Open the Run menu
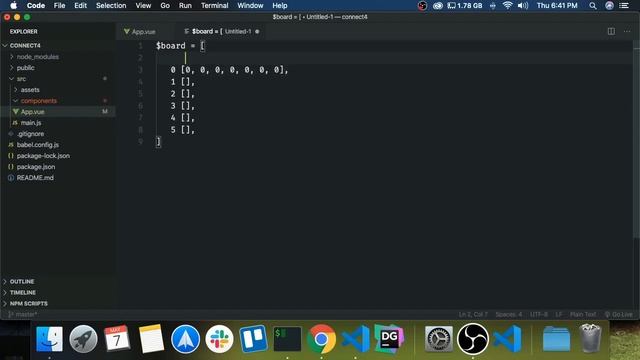The width and height of the screenshot is (640, 360). (x=185, y=6)
